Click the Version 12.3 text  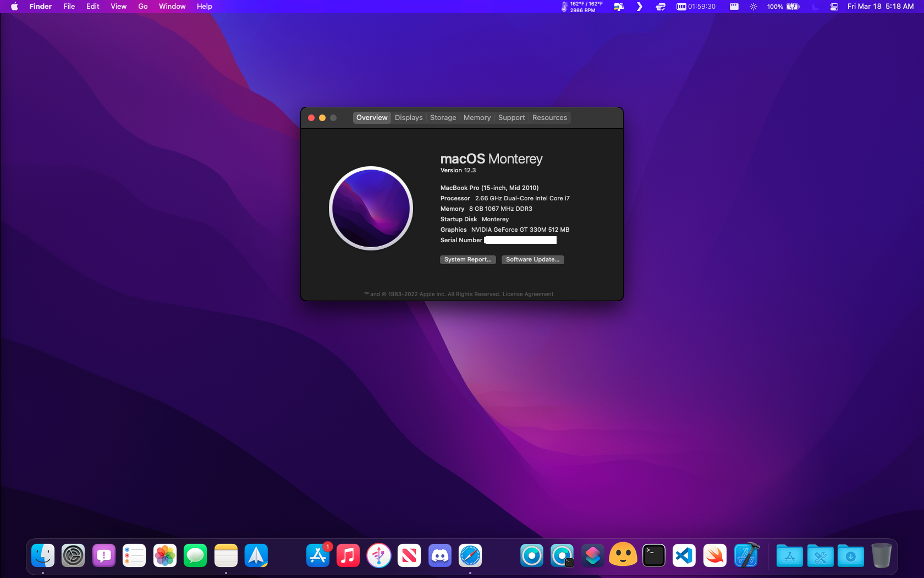pyautogui.click(x=458, y=171)
